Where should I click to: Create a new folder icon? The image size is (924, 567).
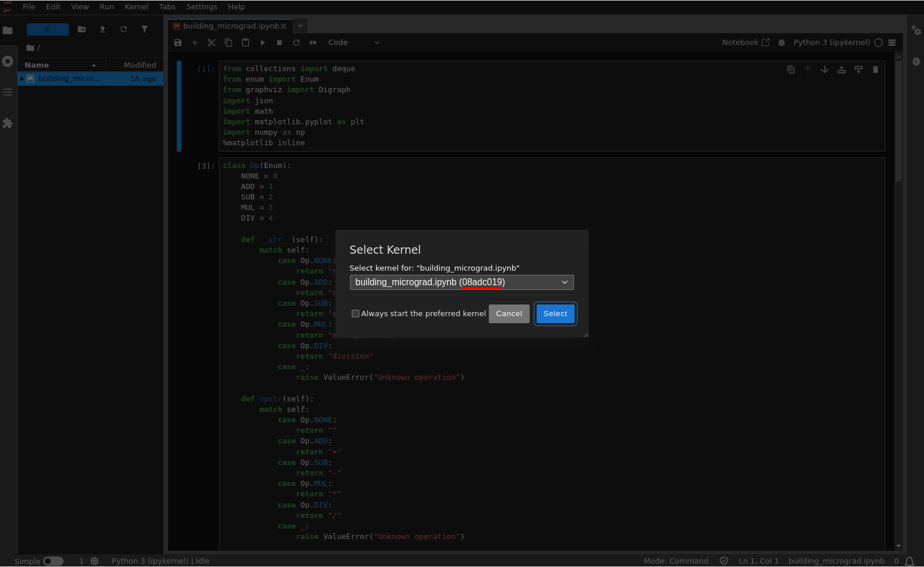click(82, 29)
